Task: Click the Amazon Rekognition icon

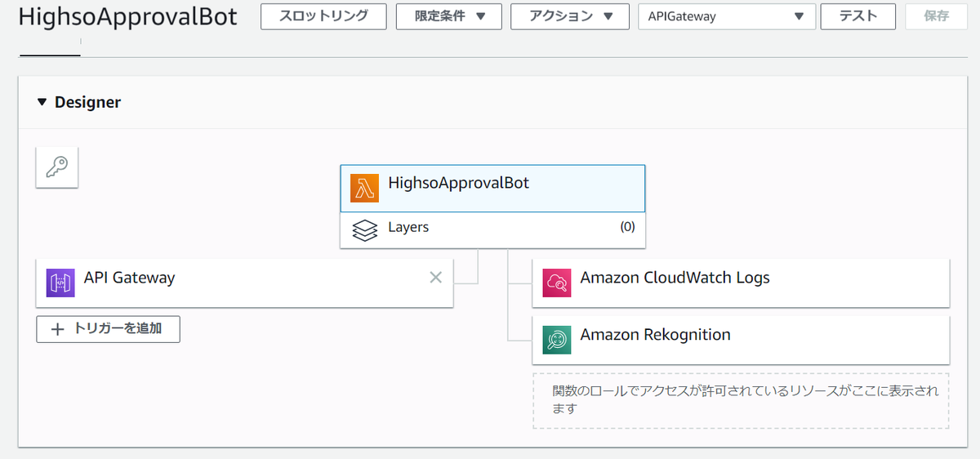Action: pos(557,340)
